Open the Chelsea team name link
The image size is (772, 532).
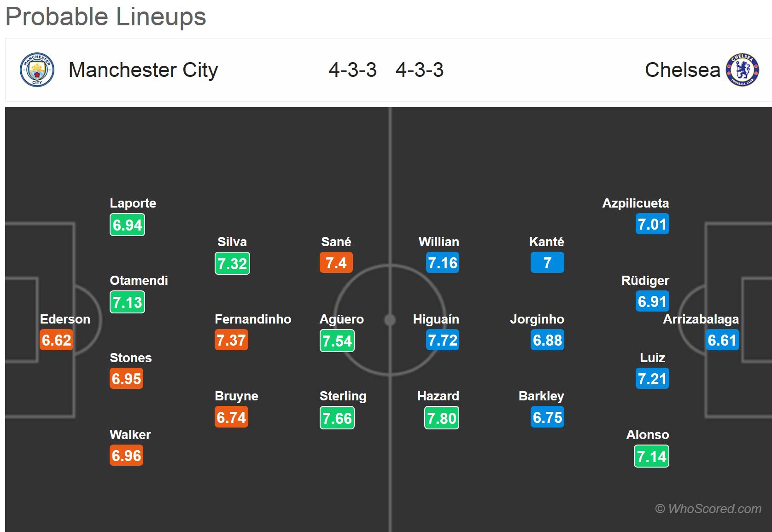click(682, 70)
